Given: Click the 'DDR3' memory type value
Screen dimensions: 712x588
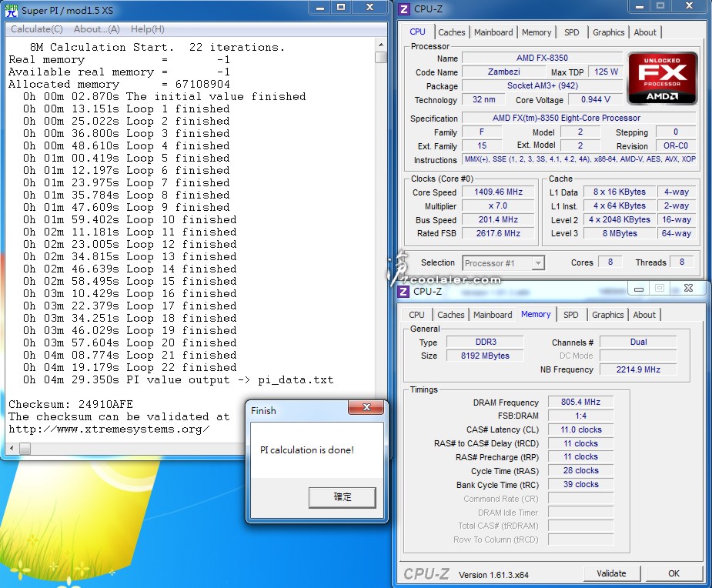Looking at the screenshot, I should (486, 342).
